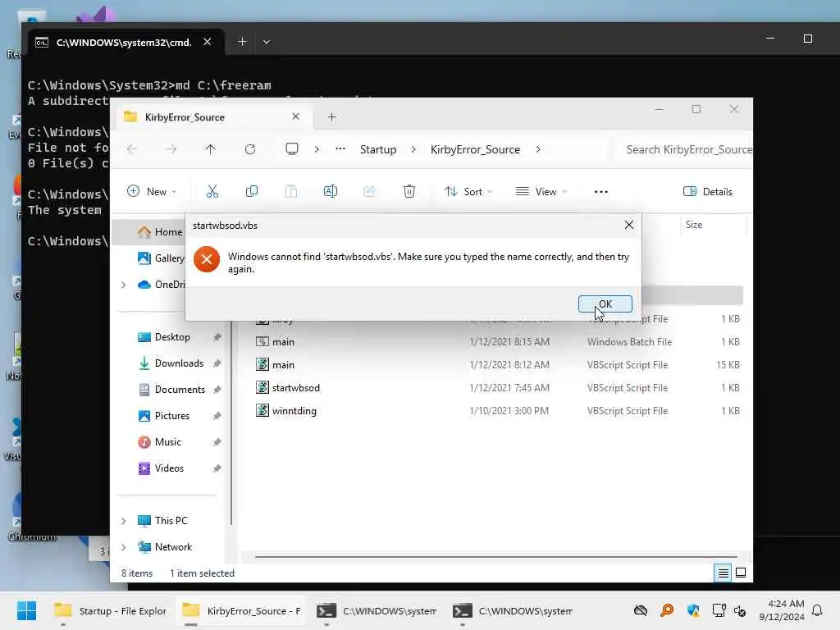Screen dimensions: 840x630
Task: Select KirbyError_Source in the address breadcrumb
Action: (x=475, y=149)
